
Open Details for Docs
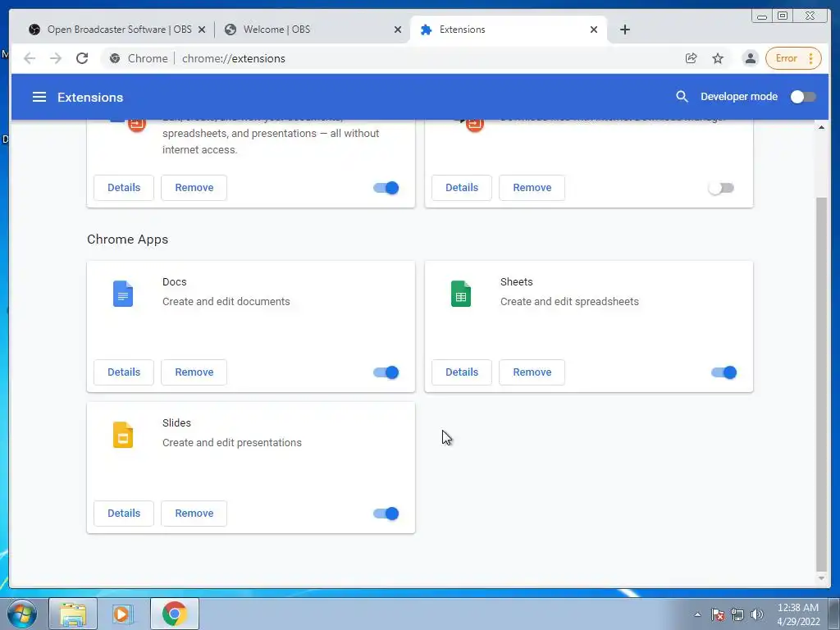point(124,372)
